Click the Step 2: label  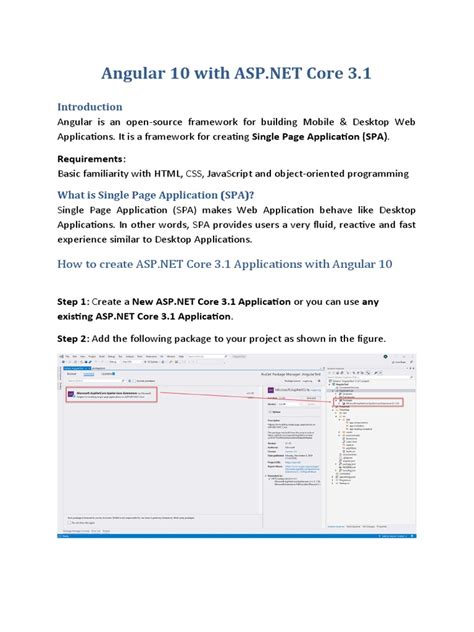[73, 339]
